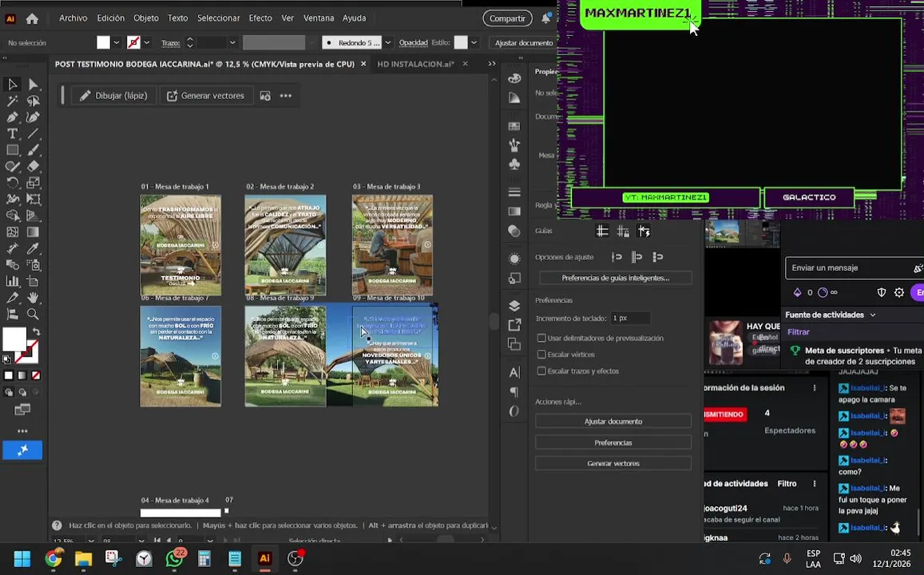Open stroke weight dropdown
The height and width of the screenshot is (575, 924).
coord(232,42)
